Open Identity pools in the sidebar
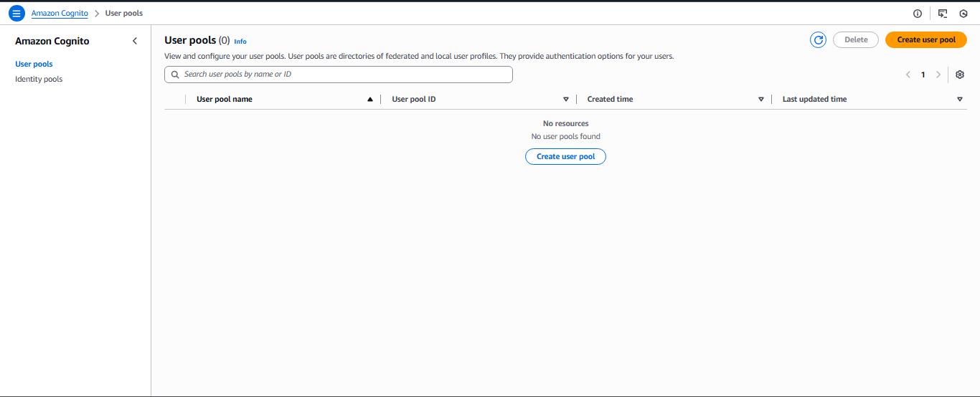Viewport: 980px width, 397px height. pos(39,79)
